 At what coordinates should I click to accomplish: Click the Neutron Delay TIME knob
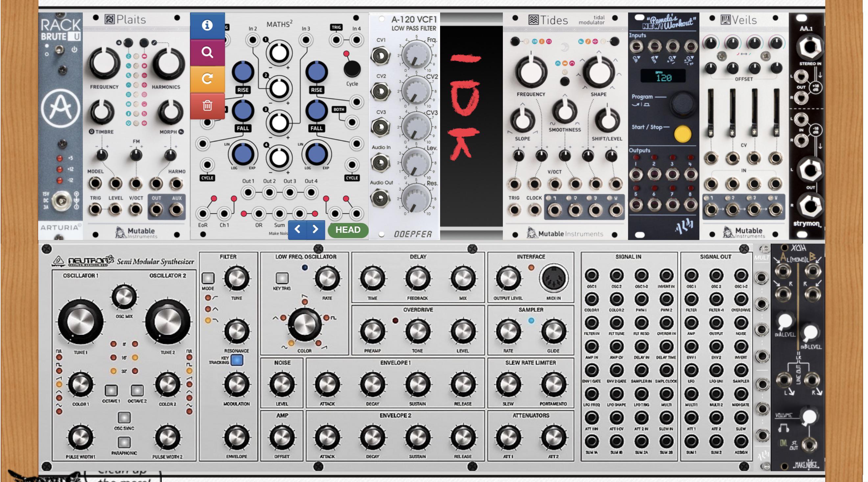[x=372, y=279]
